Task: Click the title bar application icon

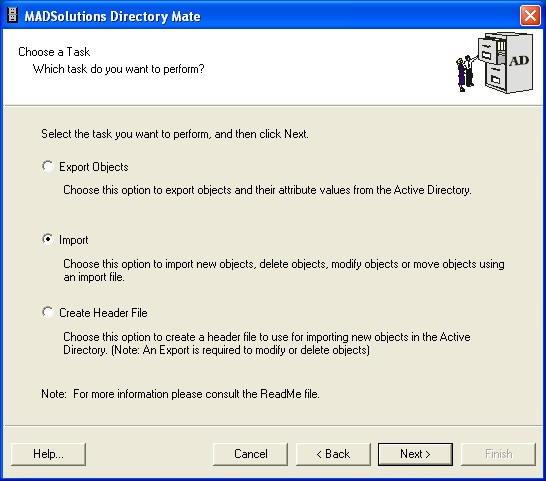Action: 13,15
